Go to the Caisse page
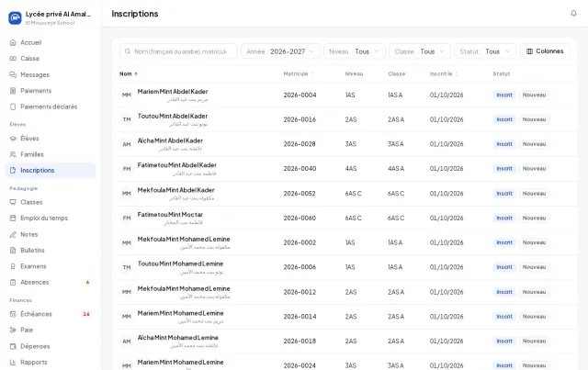588x370 pixels. [51, 59]
